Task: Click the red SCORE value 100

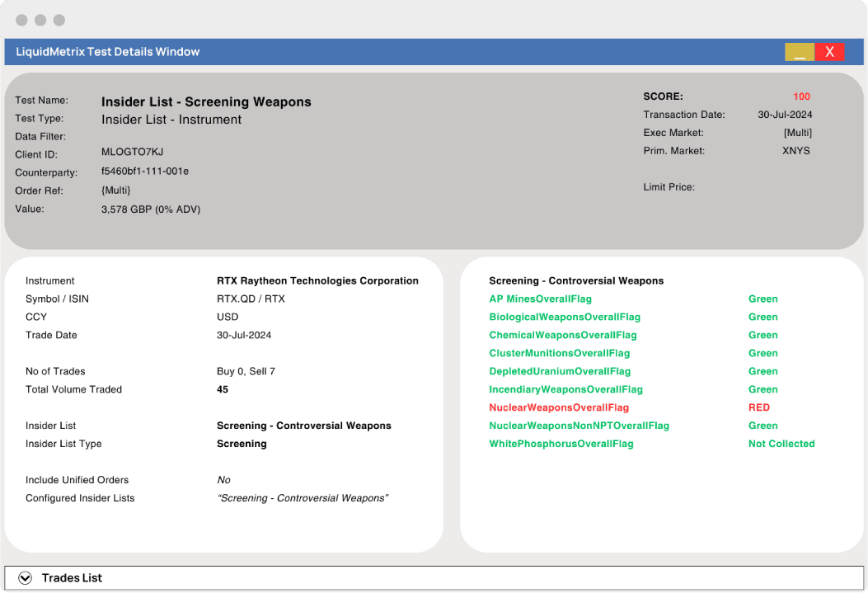Action: tap(801, 96)
